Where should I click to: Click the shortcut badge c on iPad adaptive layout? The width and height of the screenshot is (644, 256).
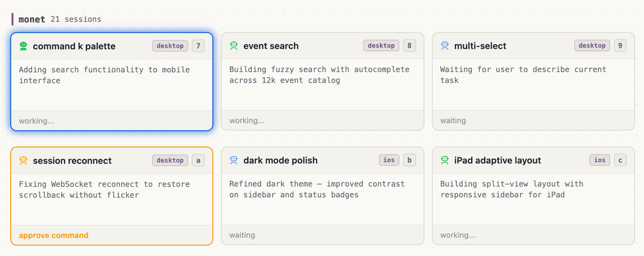point(620,160)
